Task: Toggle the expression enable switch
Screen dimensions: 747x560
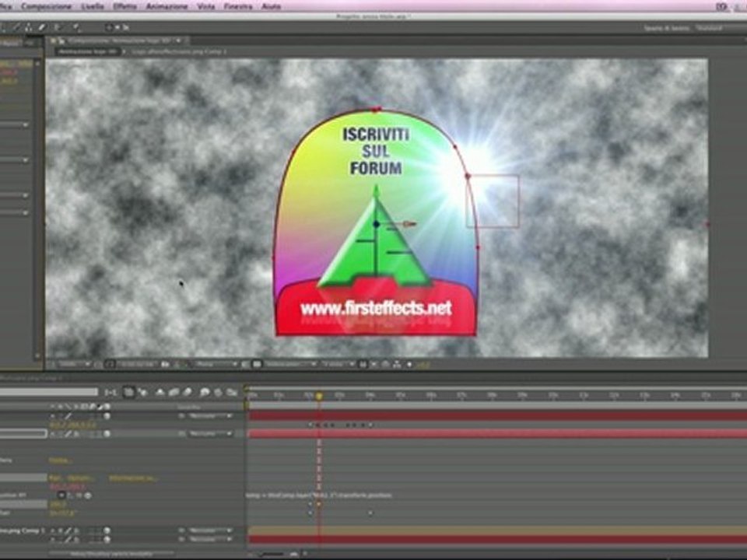Action: tap(61, 495)
